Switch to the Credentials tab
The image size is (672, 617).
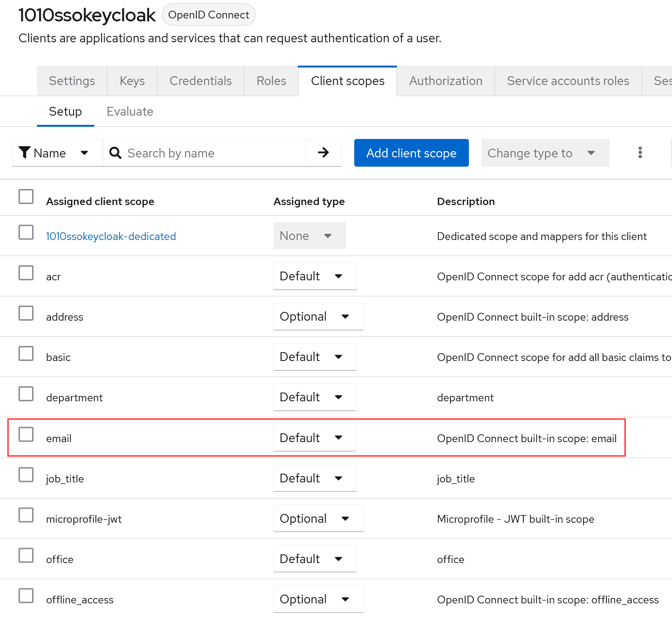pos(201,81)
